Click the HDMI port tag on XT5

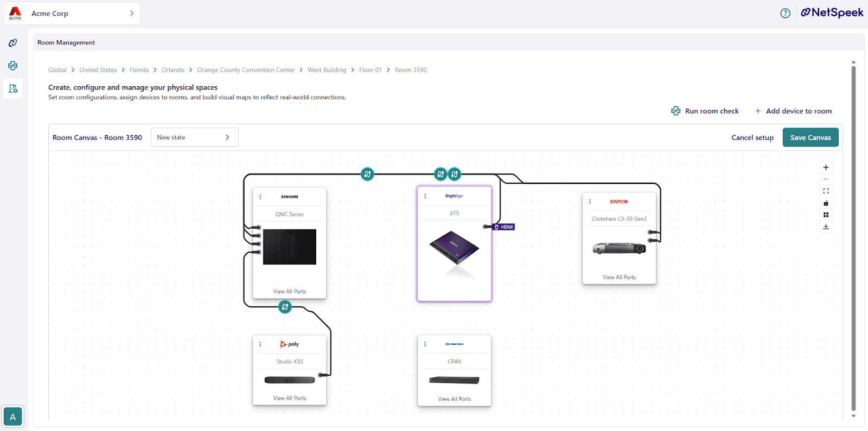tap(503, 227)
